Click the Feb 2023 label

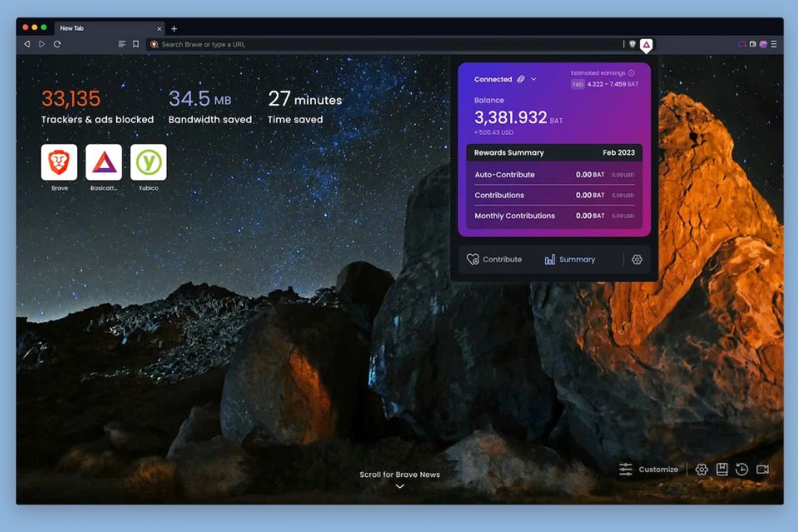tap(618, 153)
